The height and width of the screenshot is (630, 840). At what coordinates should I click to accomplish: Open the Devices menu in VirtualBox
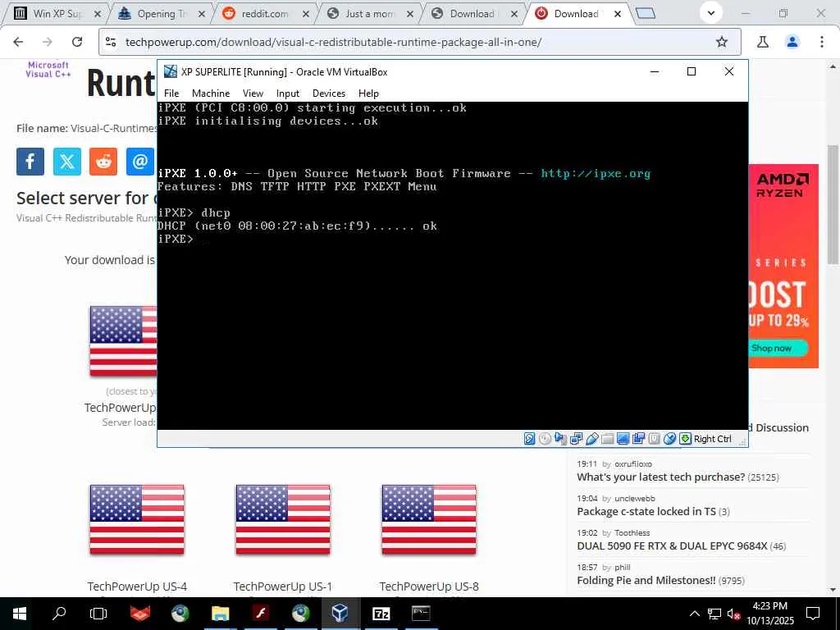329,94
